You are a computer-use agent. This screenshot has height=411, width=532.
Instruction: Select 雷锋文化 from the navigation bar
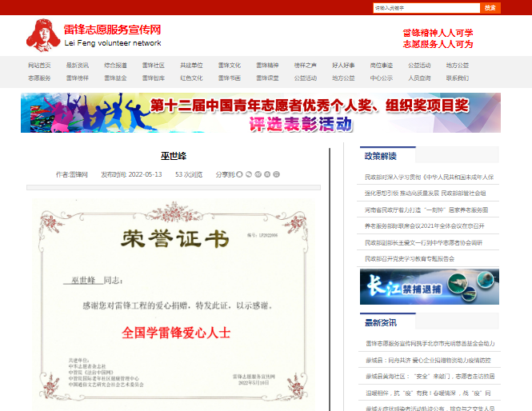(230, 65)
